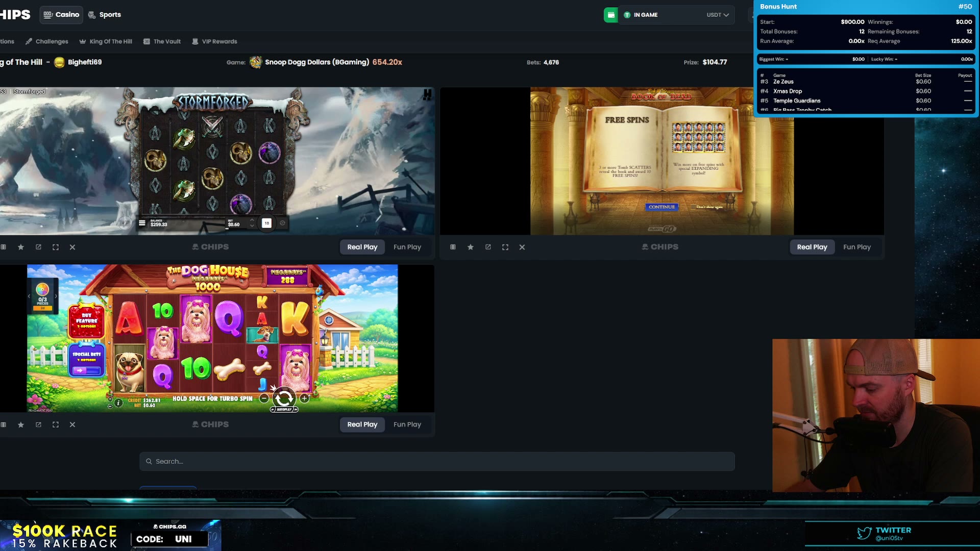Click the $259.33 balance in Stormforged

point(159,224)
